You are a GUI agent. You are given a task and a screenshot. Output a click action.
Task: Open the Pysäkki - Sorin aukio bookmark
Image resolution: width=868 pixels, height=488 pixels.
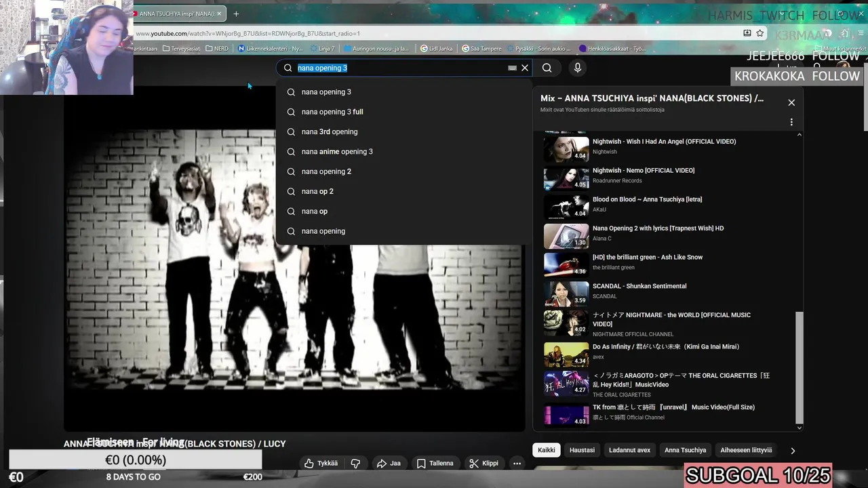pyautogui.click(x=538, y=49)
